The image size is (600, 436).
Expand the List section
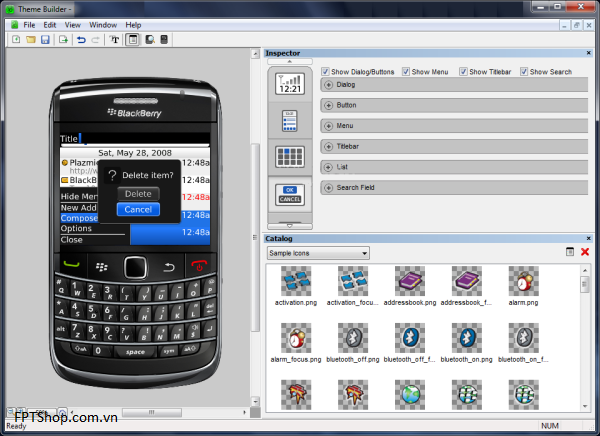[x=328, y=167]
